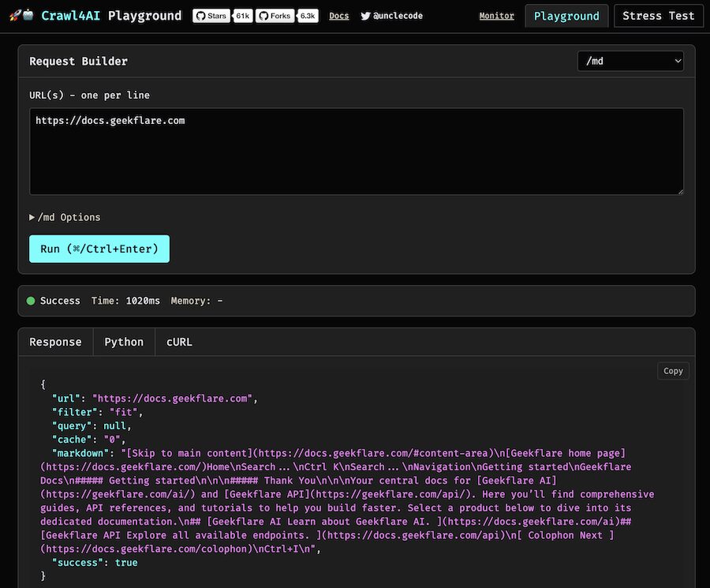Open the /md endpoint dropdown
This screenshot has height=588, width=710.
pos(630,61)
